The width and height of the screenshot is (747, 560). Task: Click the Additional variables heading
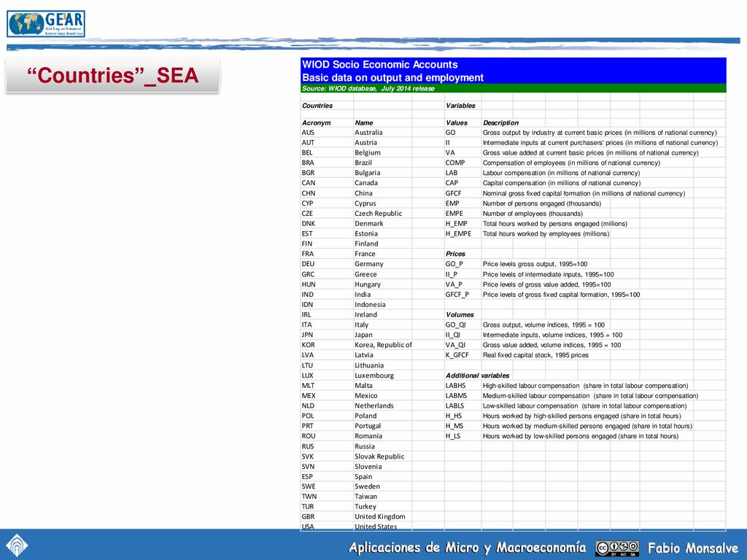coord(477,376)
